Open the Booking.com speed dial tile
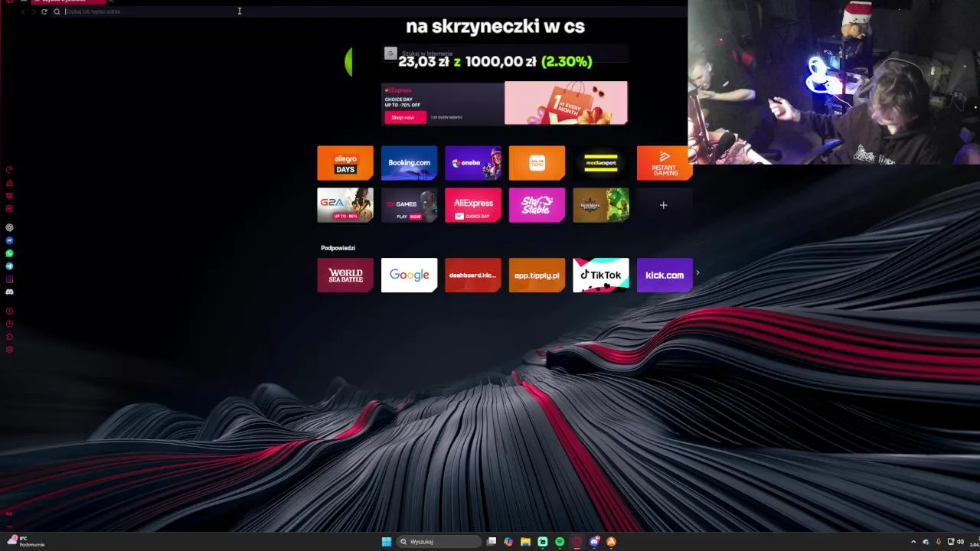The width and height of the screenshot is (980, 551). click(409, 163)
